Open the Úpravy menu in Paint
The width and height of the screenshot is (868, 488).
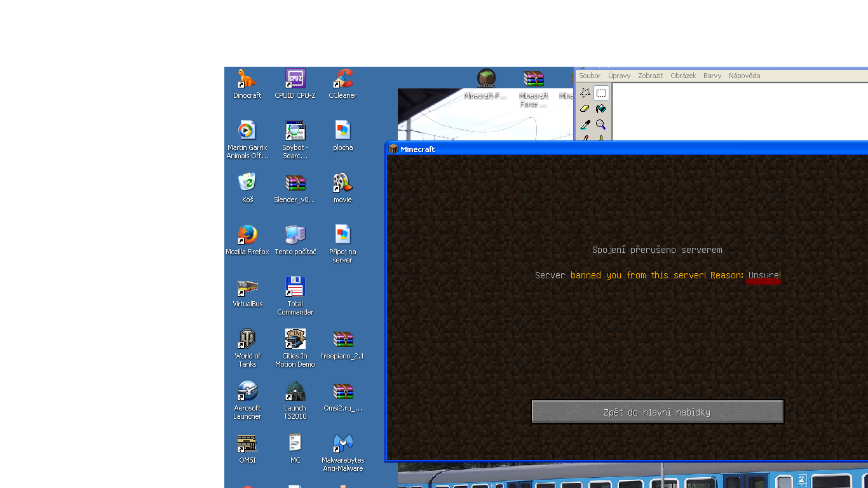pyautogui.click(x=619, y=76)
